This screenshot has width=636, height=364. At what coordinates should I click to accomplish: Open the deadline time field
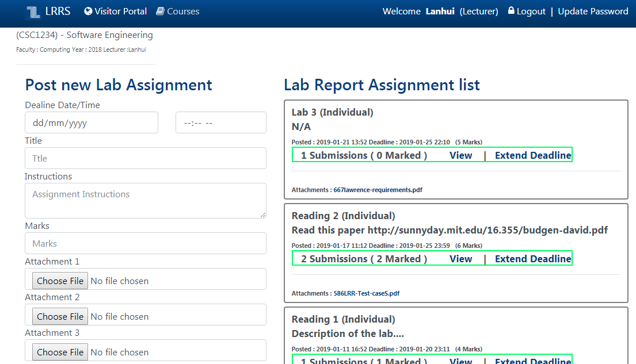[x=220, y=122]
